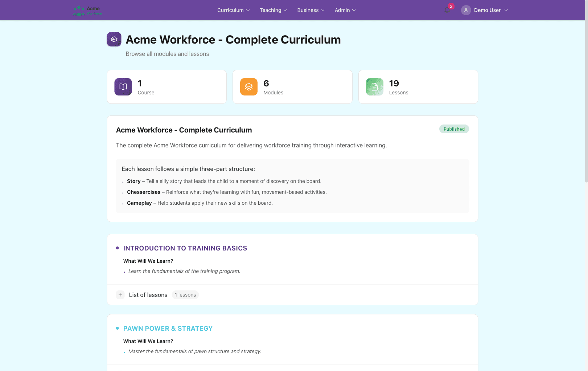Open the notifications bell
This screenshot has width=588, height=371.
click(x=447, y=10)
